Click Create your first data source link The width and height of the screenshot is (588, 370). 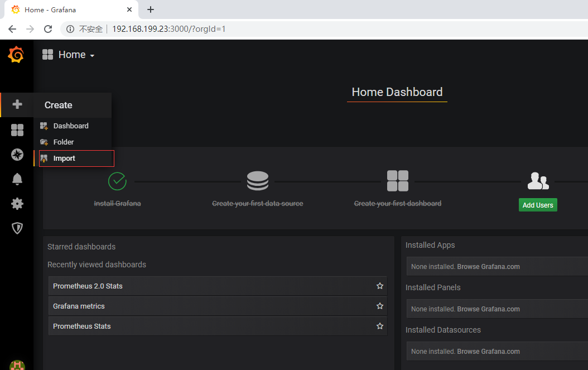coord(258,203)
